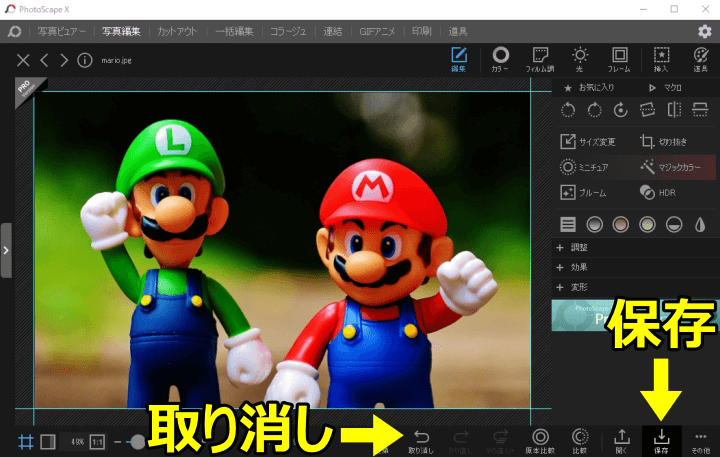The image size is (720, 457).
Task: Click the lined list filter icon
Action: [568, 224]
